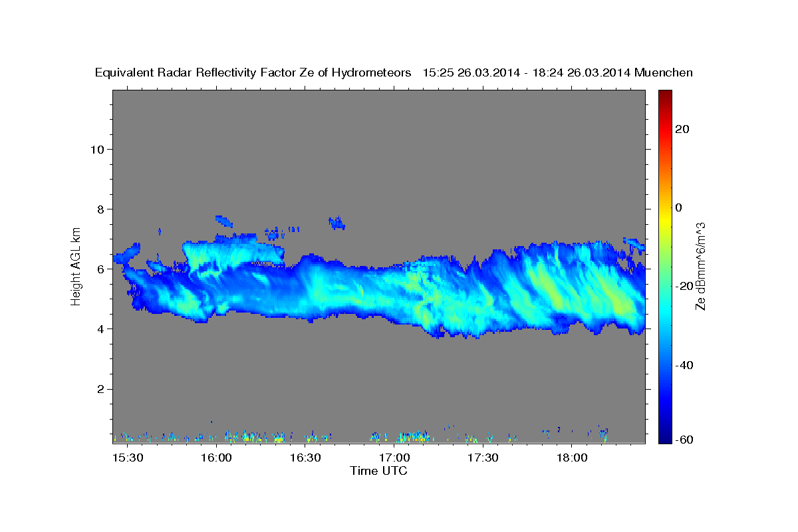Click the 'Time UTC' axis label
Viewport: 798px width, 532px height.
(378, 471)
